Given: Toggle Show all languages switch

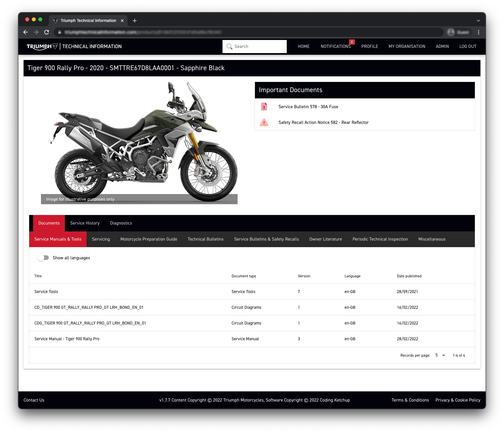Looking at the screenshot, I should coord(43,258).
